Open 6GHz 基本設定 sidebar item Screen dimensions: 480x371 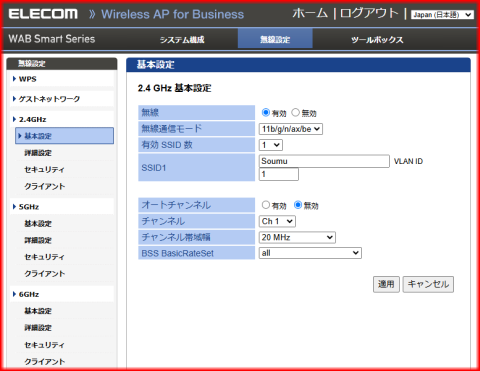[38, 311]
